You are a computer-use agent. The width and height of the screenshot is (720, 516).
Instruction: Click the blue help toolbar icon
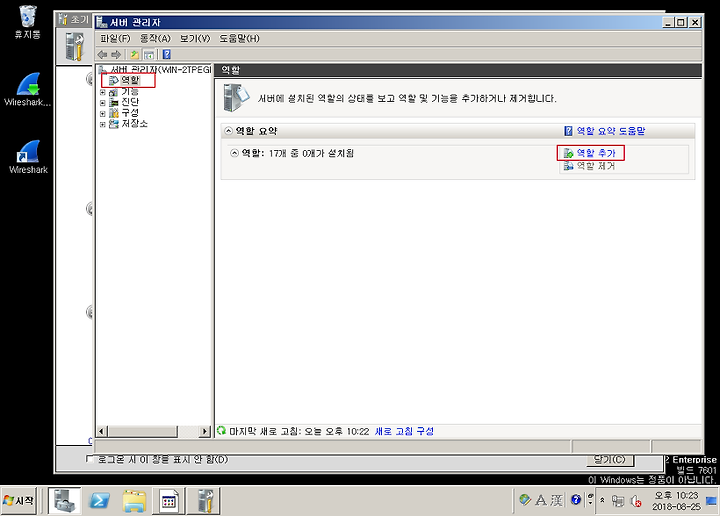pos(167,55)
